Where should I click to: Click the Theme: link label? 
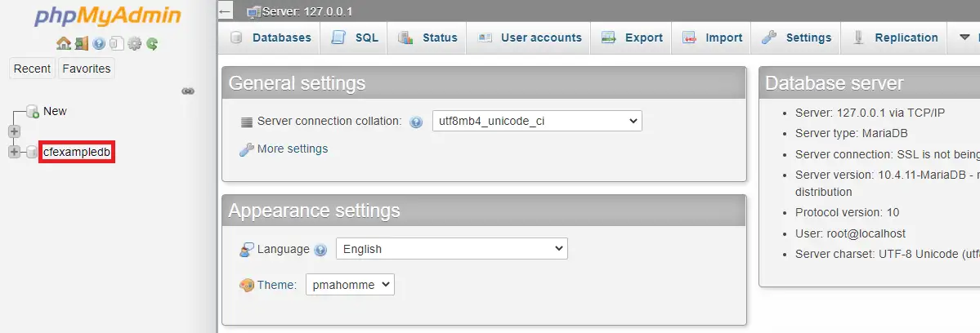point(277,285)
